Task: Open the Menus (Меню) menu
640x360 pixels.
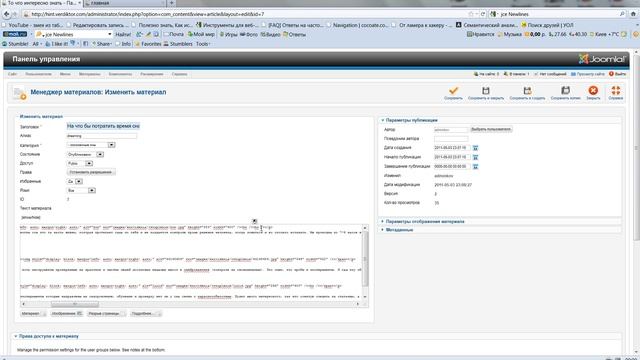Action: click(65, 74)
